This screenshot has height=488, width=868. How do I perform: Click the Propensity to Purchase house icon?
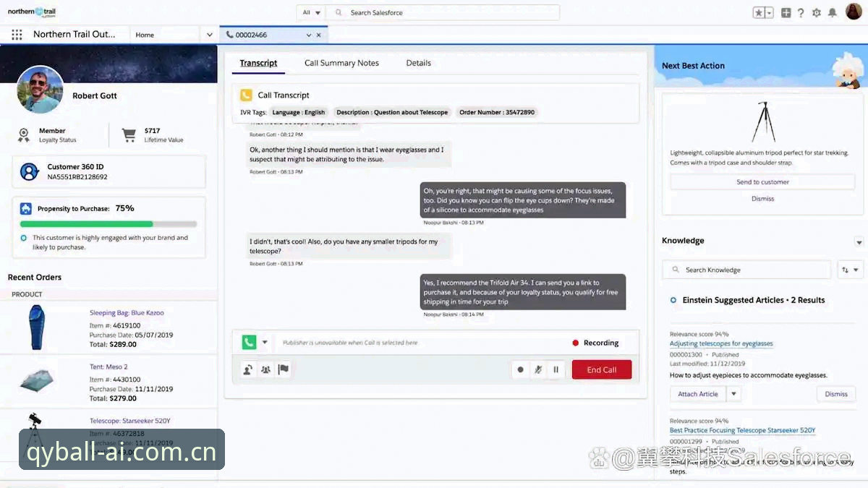(26, 208)
